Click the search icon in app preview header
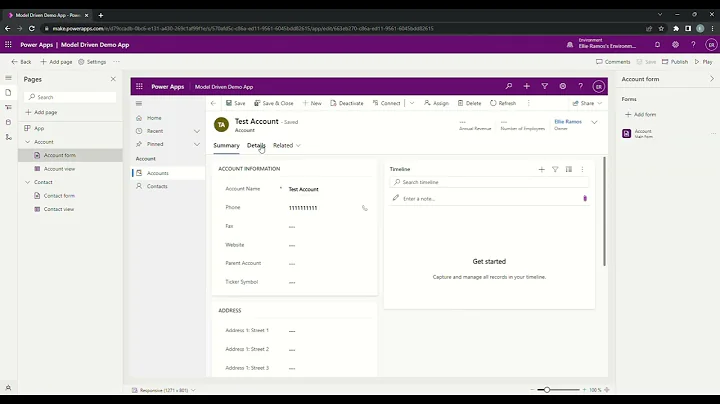This screenshot has width=720, height=404. point(509,86)
